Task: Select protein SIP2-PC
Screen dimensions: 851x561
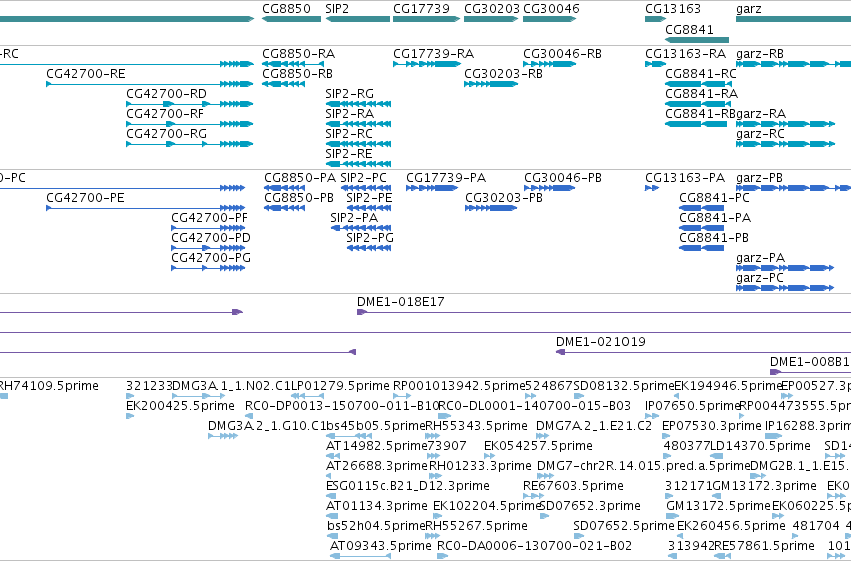Action: (366, 188)
